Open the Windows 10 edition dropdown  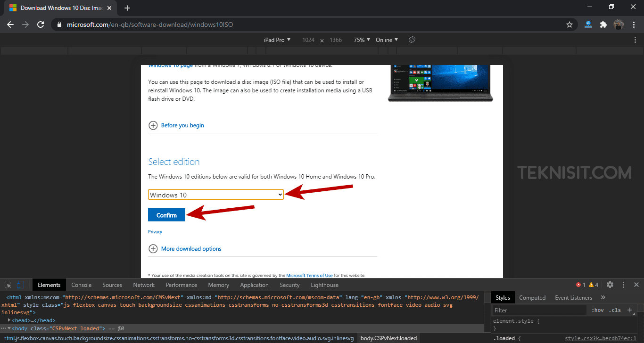[216, 195]
